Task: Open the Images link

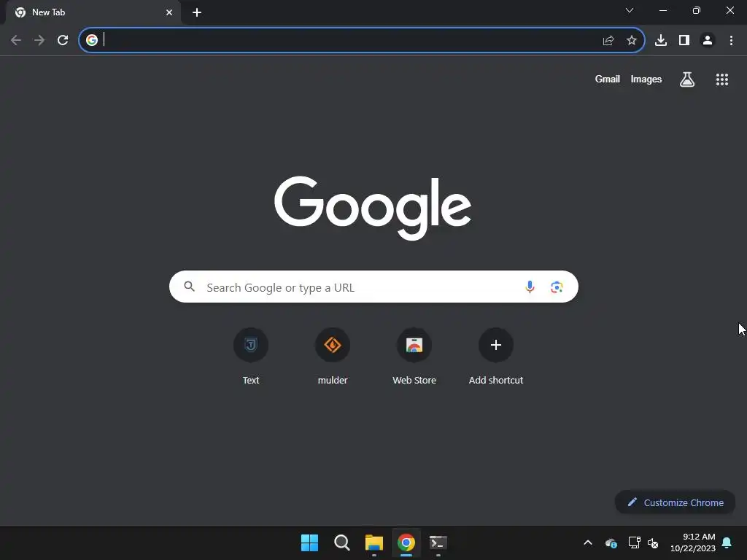Action: 646,79
